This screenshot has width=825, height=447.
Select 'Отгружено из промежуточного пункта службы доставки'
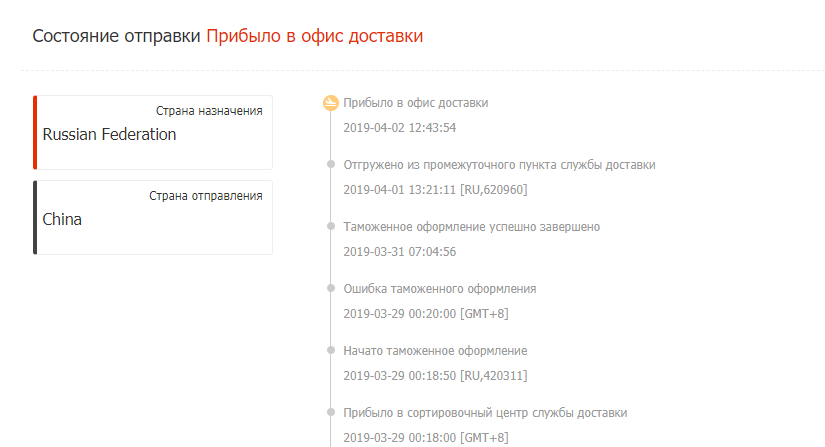[x=499, y=165]
